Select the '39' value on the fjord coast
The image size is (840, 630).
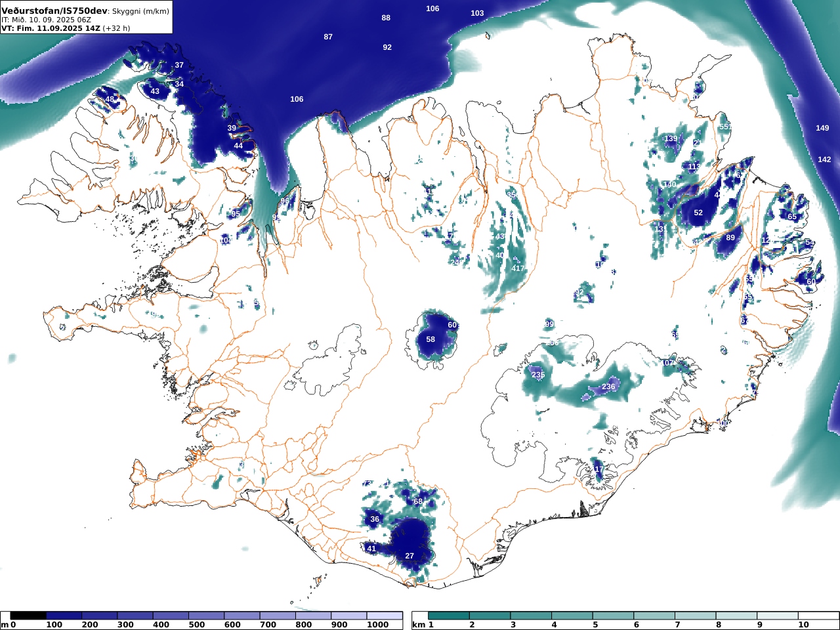pyautogui.click(x=232, y=128)
